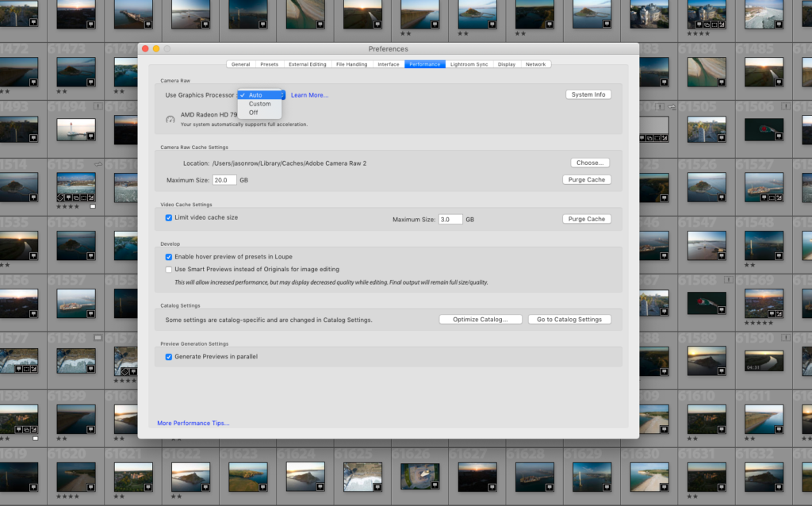This screenshot has width=812, height=506.
Task: Click the four-star rating under thumbnail 61515
Action: [x=68, y=207]
